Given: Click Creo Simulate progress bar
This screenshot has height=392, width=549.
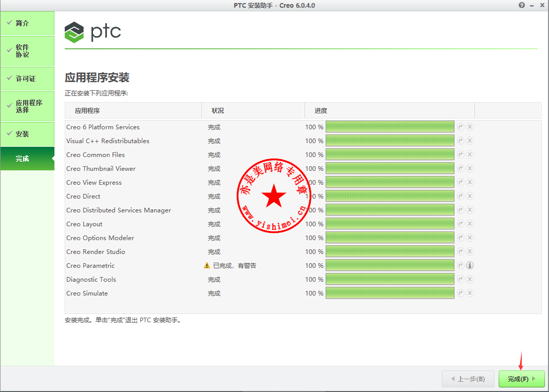Looking at the screenshot, I should [x=390, y=292].
